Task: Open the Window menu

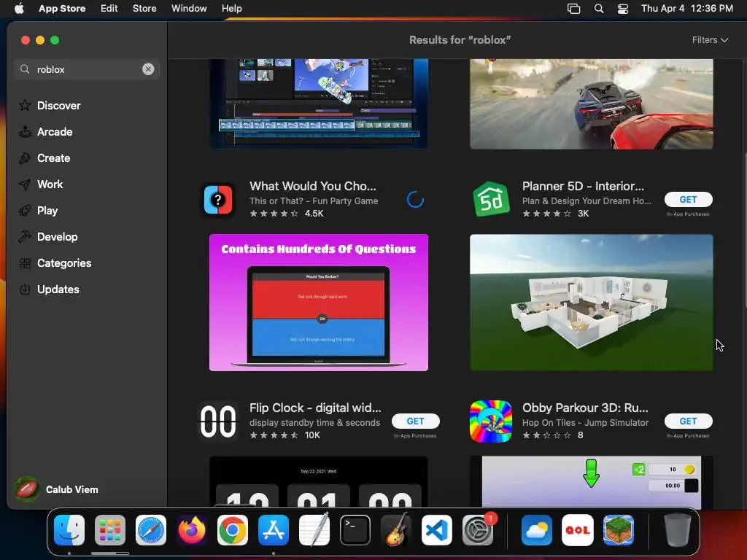Action: [189, 8]
